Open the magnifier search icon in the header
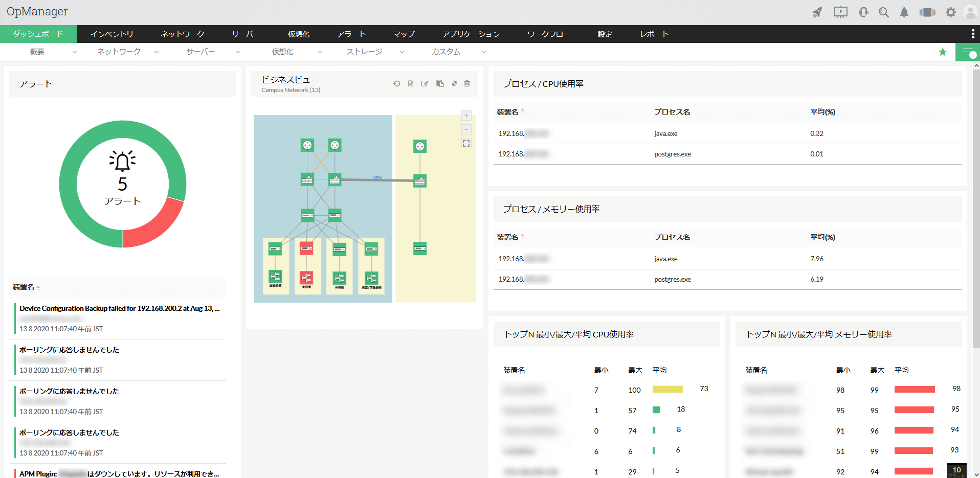 884,12
